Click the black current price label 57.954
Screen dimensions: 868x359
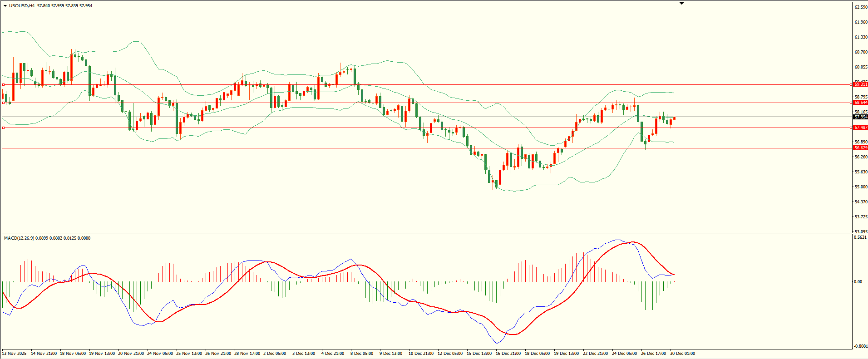(x=860, y=117)
